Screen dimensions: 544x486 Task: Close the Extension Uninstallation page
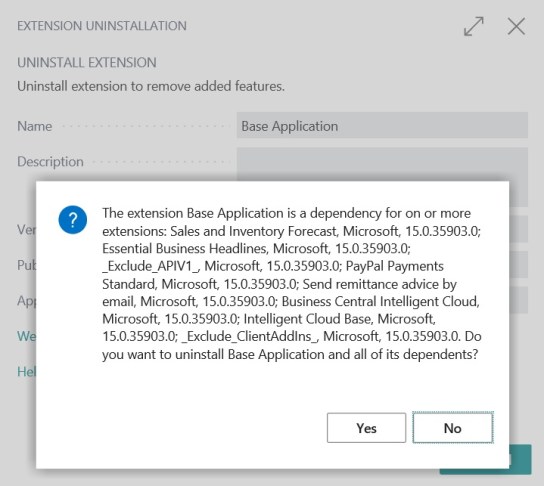point(516,26)
